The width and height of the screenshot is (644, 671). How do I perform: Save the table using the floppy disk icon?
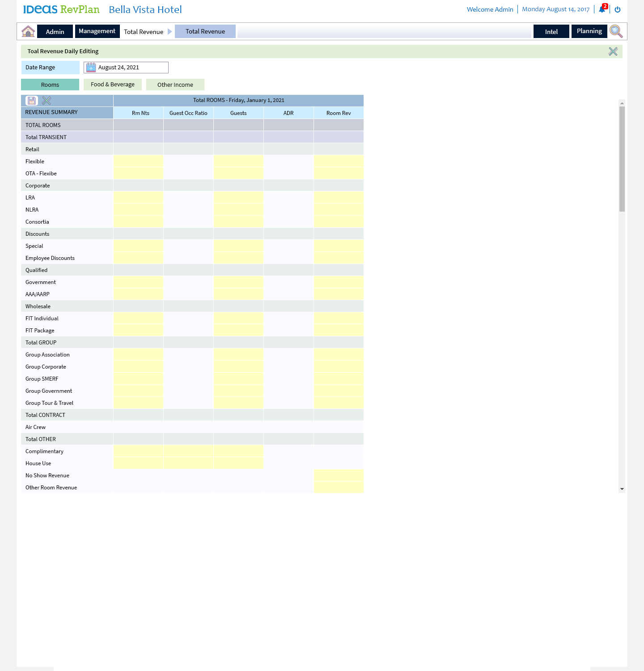coord(32,101)
